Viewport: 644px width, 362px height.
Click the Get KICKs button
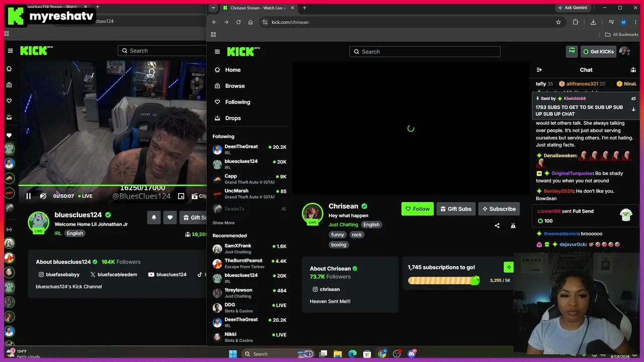pos(598,51)
